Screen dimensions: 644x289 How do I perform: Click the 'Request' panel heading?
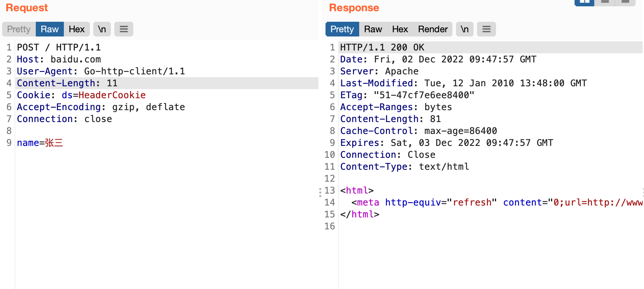click(x=27, y=8)
